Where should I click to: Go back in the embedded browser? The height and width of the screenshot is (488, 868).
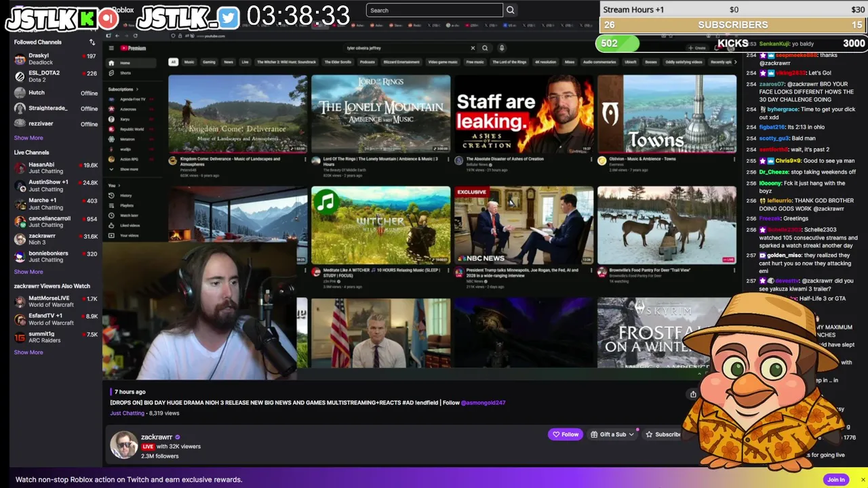pyautogui.click(x=117, y=35)
